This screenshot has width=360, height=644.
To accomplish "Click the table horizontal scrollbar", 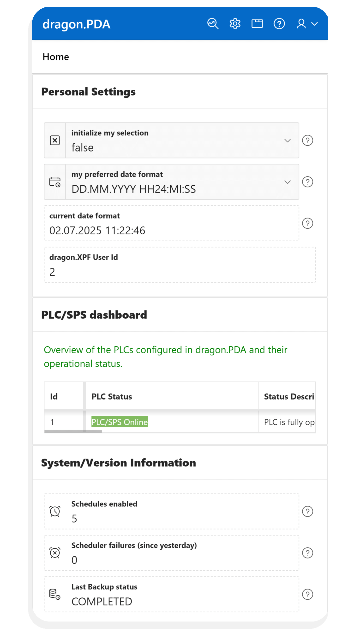I will 73,431.
